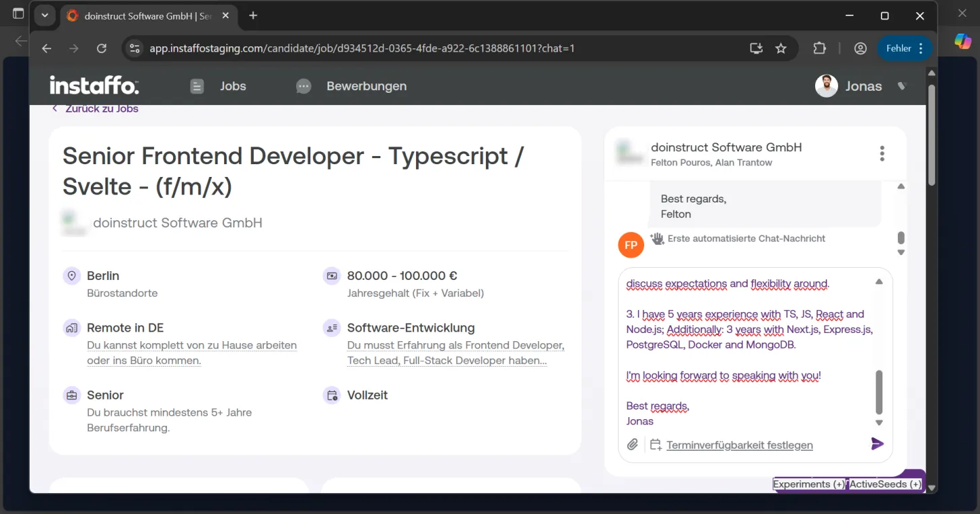Click the underlined remote work description text
Viewport: 980px width, 514px height.
[x=192, y=353]
